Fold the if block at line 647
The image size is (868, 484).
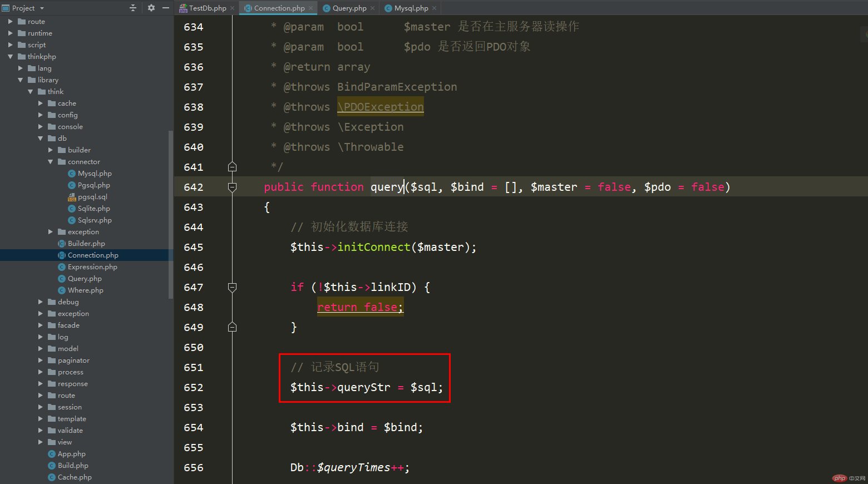point(233,287)
